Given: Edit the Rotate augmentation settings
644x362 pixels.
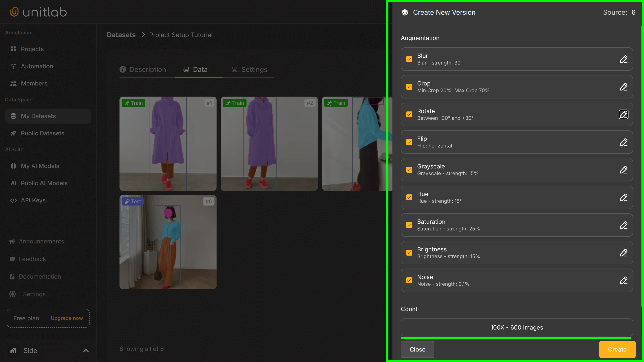Looking at the screenshot, I should pos(623,114).
